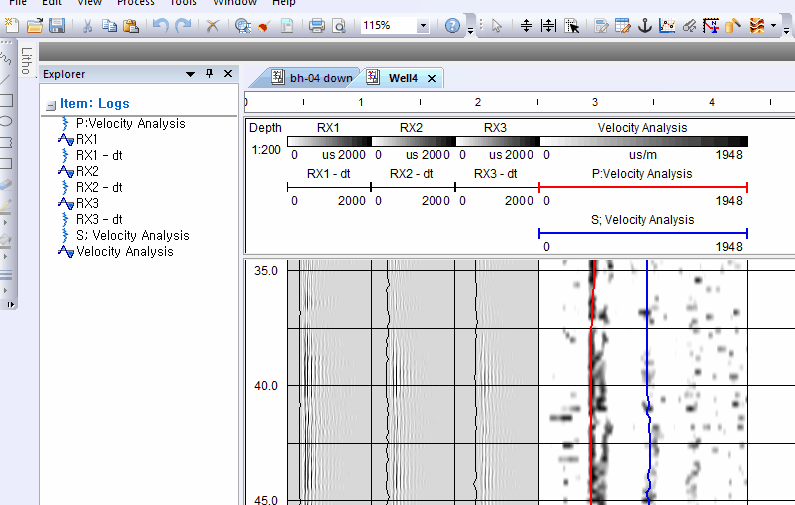Viewport: 795px width, 505px height.
Task: Click the column selection cursor icon
Action: click(572, 25)
